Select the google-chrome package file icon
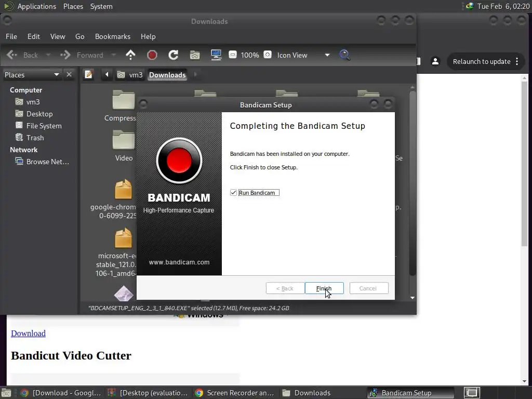Image resolution: width=532 pixels, height=399 pixels. click(123, 189)
